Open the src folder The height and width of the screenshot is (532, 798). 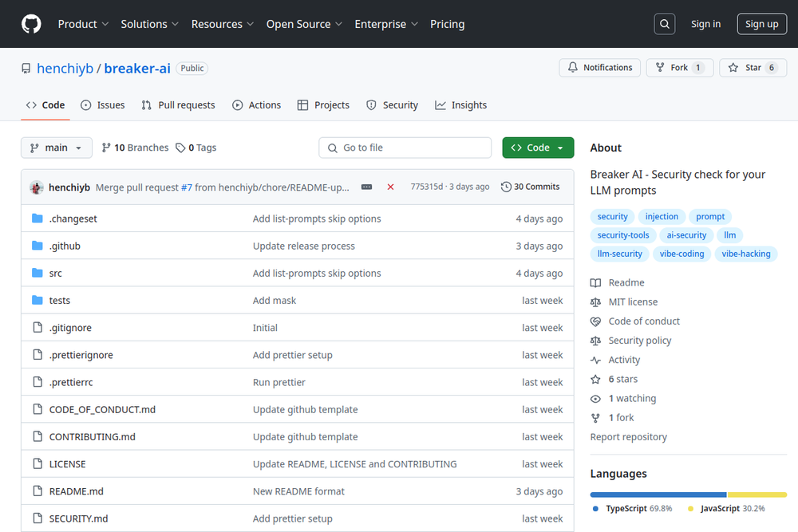[56, 273]
